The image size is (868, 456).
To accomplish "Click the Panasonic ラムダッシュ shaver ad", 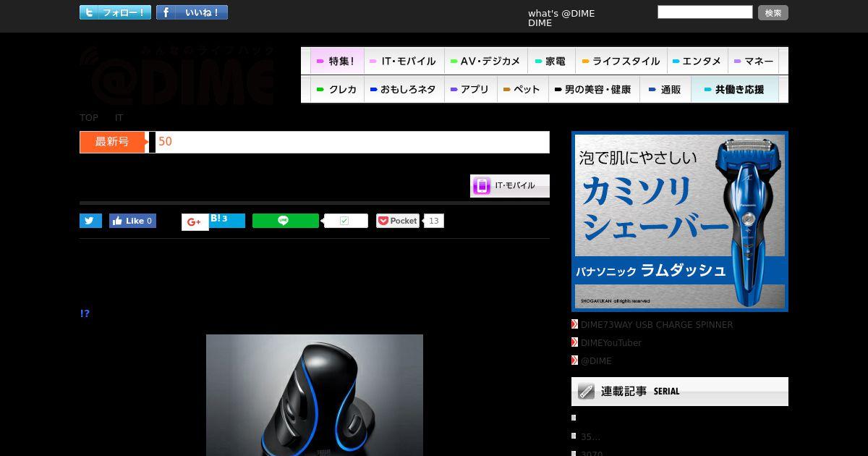I will [x=680, y=221].
